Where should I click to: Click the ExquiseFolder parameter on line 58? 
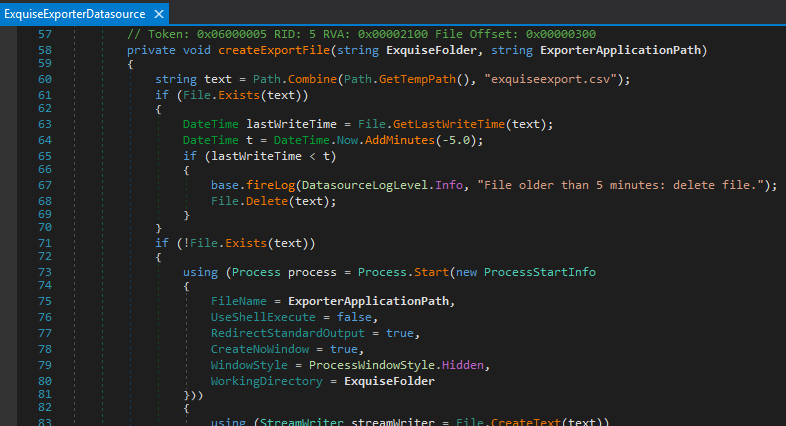pos(432,50)
